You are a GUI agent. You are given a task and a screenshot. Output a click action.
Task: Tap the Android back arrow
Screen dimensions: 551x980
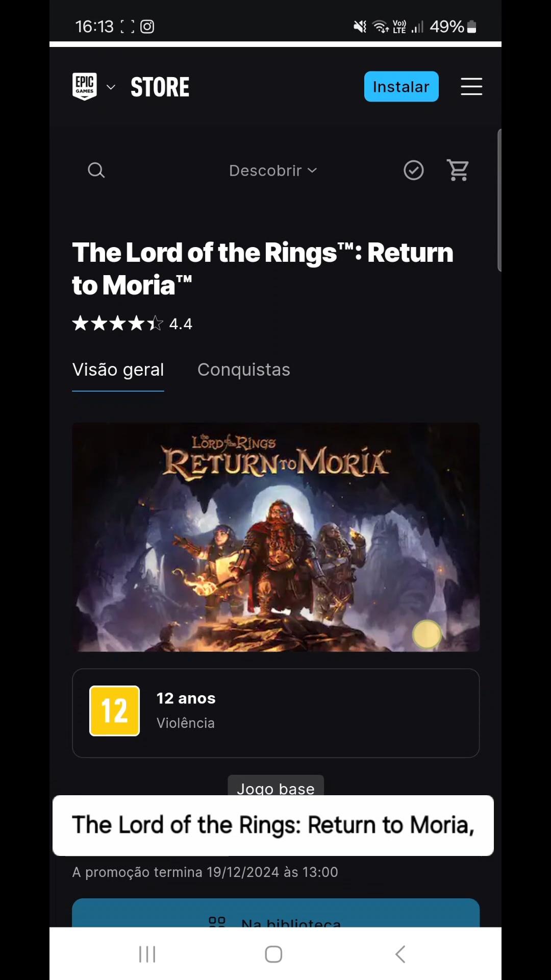pos(400,954)
